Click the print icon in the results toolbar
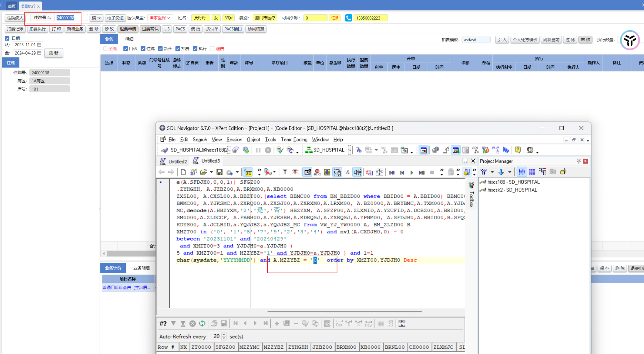The width and height of the screenshot is (644, 354). 214,323
